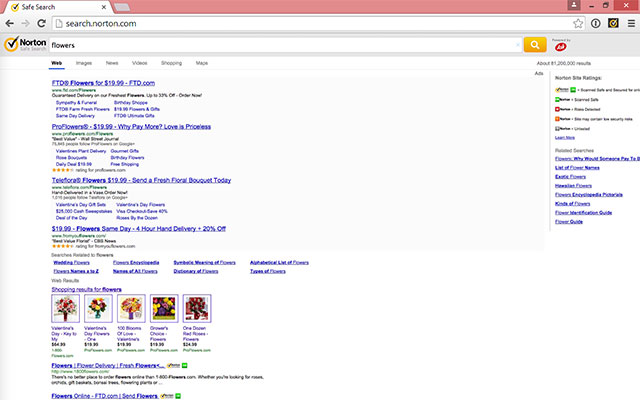
Task: Open the Valentine's Day Flowers shopping thumbnail
Action: tap(98, 308)
